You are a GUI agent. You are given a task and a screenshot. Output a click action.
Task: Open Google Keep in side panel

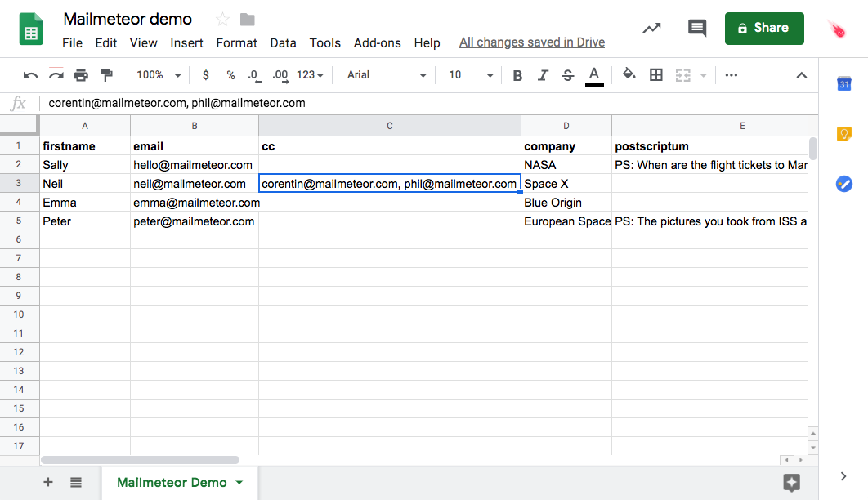click(x=844, y=134)
